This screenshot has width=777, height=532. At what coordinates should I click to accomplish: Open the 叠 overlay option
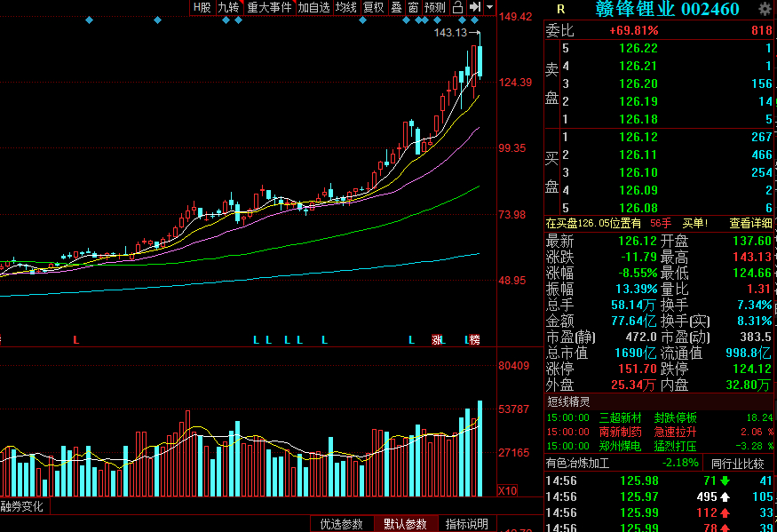tap(396, 7)
